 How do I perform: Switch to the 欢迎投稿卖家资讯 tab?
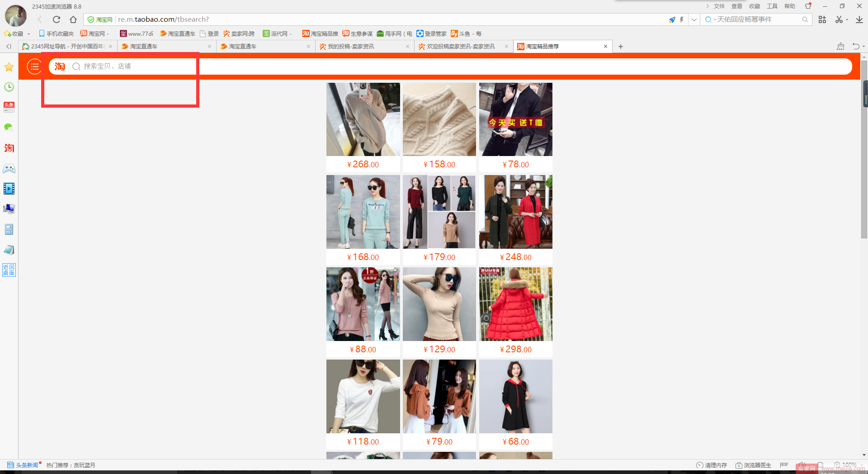(x=463, y=46)
